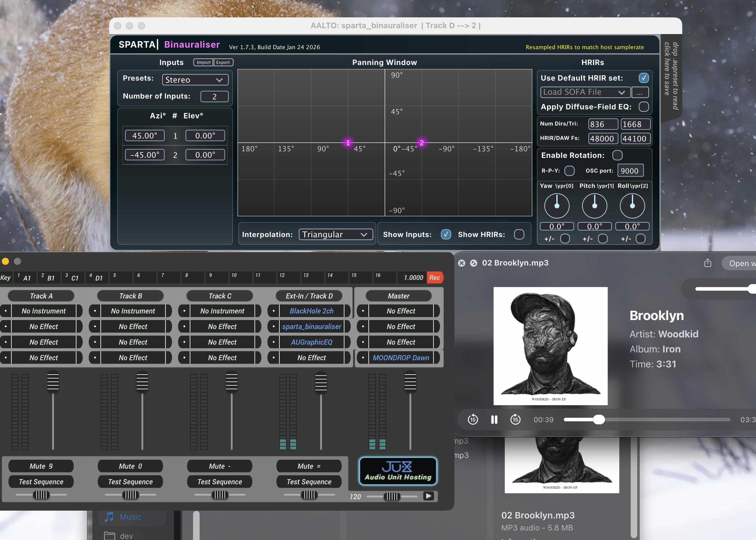Select the Master channel header
This screenshot has height=540, width=756.
[x=398, y=296]
